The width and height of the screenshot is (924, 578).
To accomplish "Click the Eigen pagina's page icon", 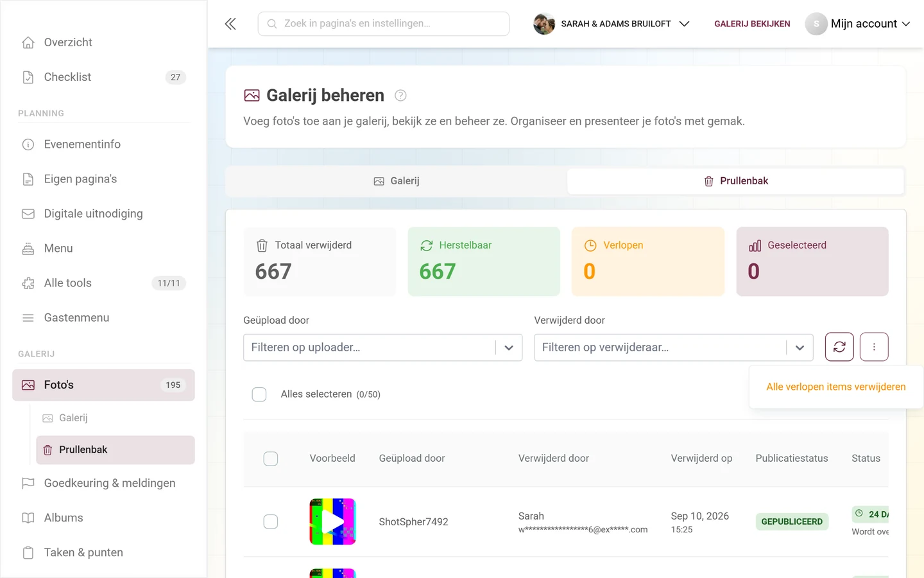I will point(28,179).
